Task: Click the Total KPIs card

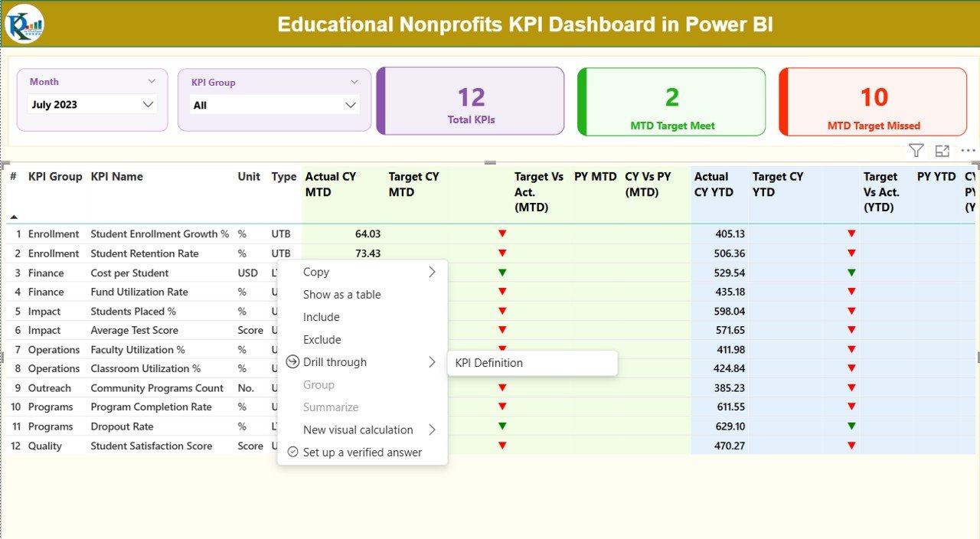Action: (471, 102)
